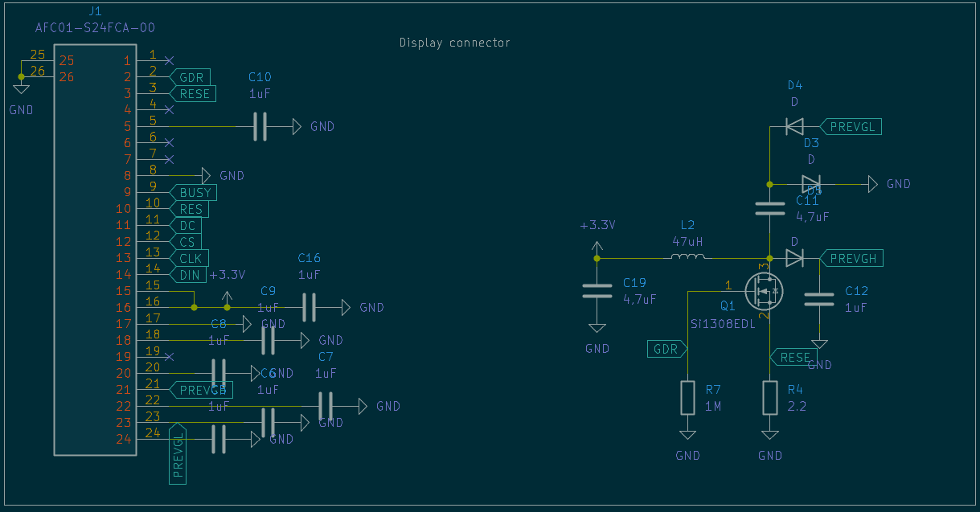Click the C16 capacitor symbol
The image size is (980, 512).
pyautogui.click(x=309, y=307)
